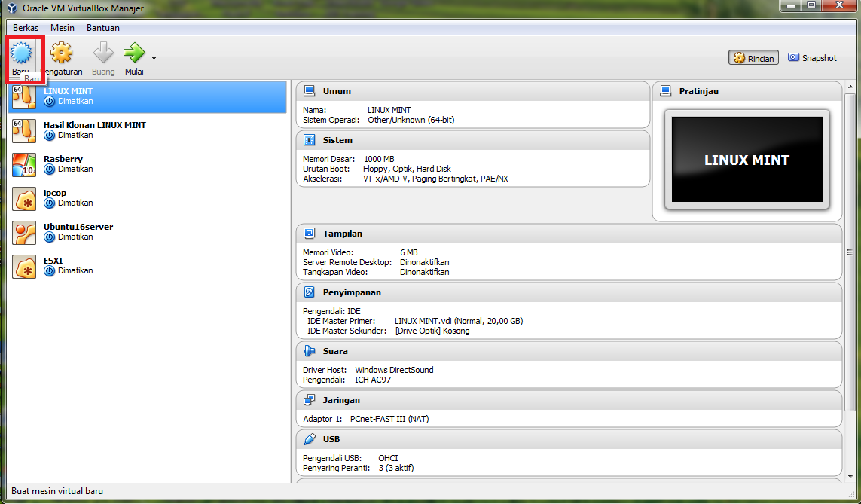Click 'ICH AC97' audio controller value
The height and width of the screenshot is (504, 861).
(373, 380)
